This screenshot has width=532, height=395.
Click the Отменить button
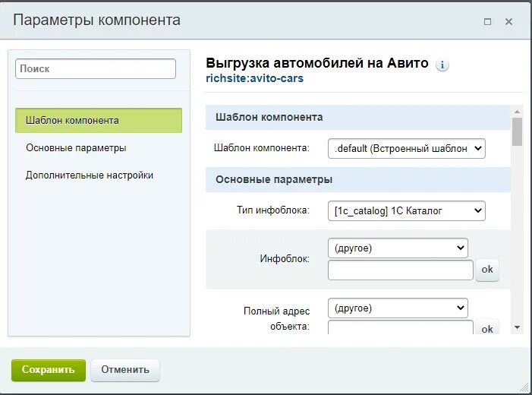point(125,370)
